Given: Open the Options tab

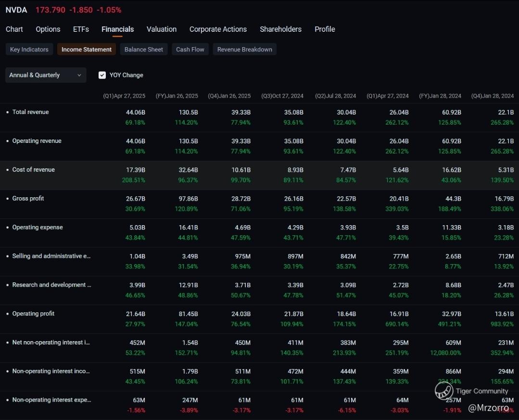Looking at the screenshot, I should (48, 29).
